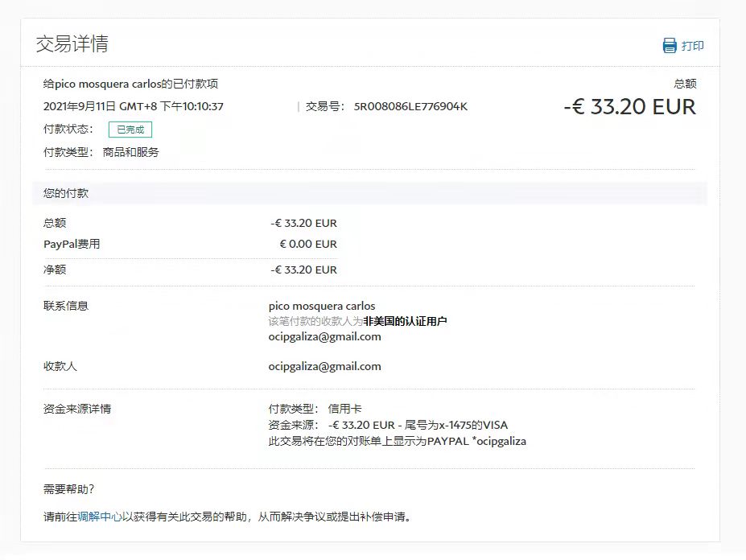746x560 pixels.
Task: Click the 您的付款 section header bar
Action: [369, 193]
